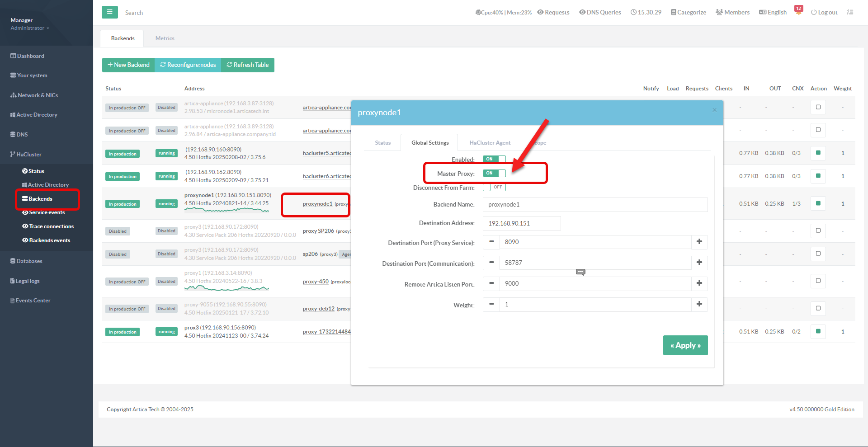Open Members in top bar
The height and width of the screenshot is (447, 868).
click(732, 12)
